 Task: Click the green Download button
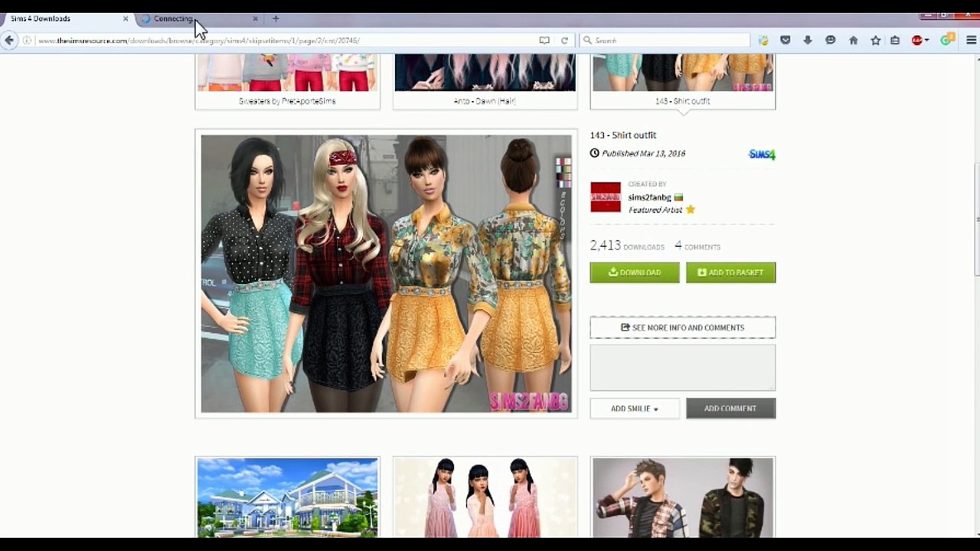(x=635, y=272)
